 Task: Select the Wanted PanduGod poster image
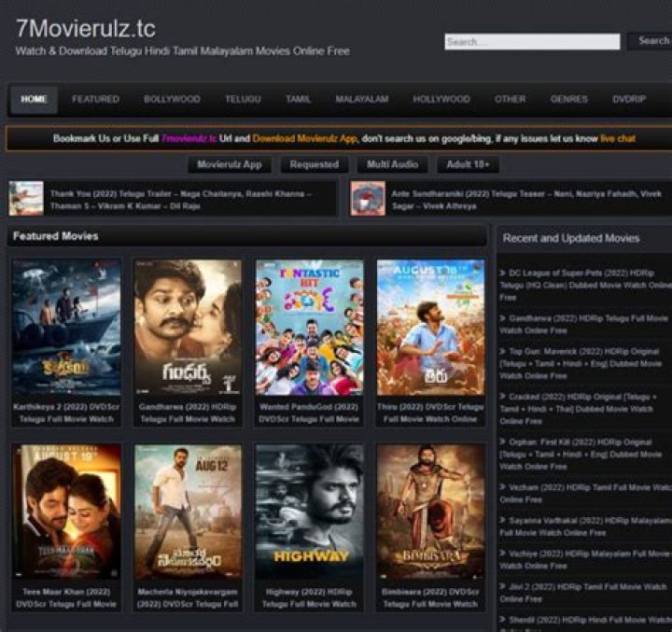click(309, 328)
